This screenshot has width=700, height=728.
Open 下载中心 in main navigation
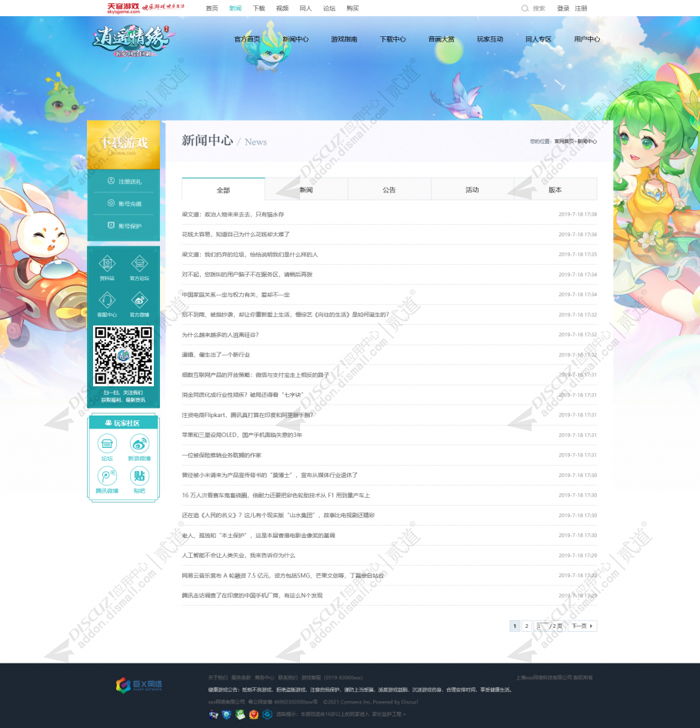pyautogui.click(x=393, y=39)
